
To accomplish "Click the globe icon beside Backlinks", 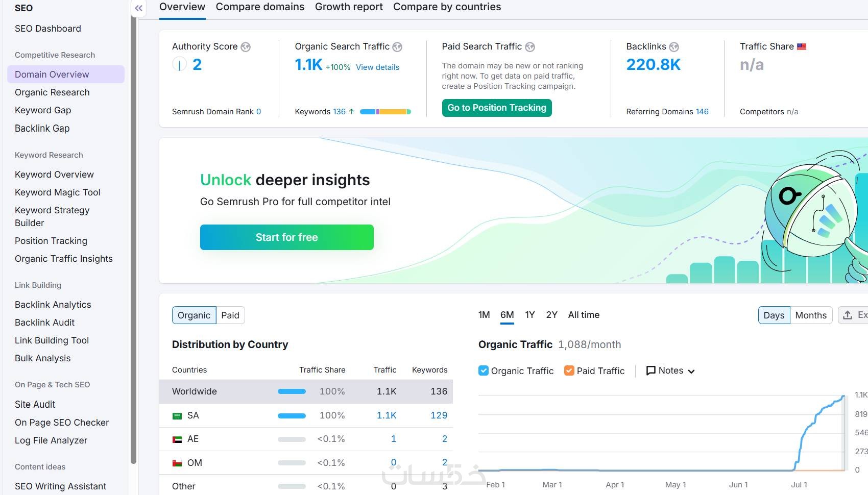I will coord(674,47).
